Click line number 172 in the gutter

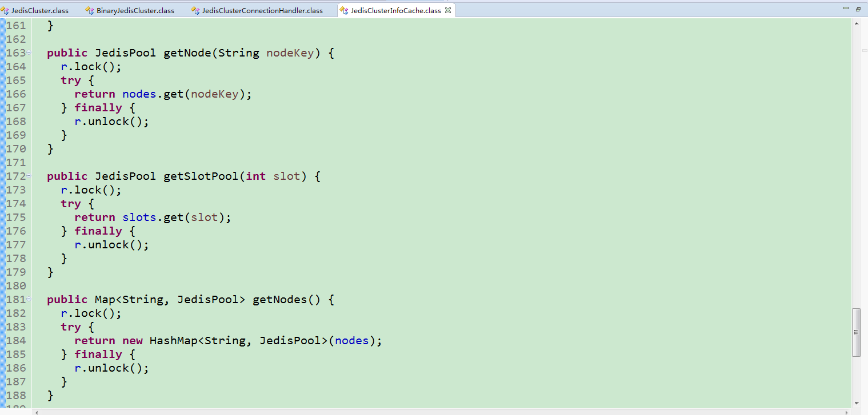tap(15, 176)
